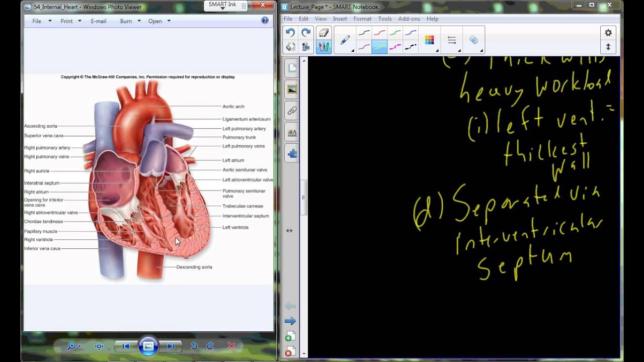
Task: Click the screen shade icon below undo
Action: (x=290, y=47)
